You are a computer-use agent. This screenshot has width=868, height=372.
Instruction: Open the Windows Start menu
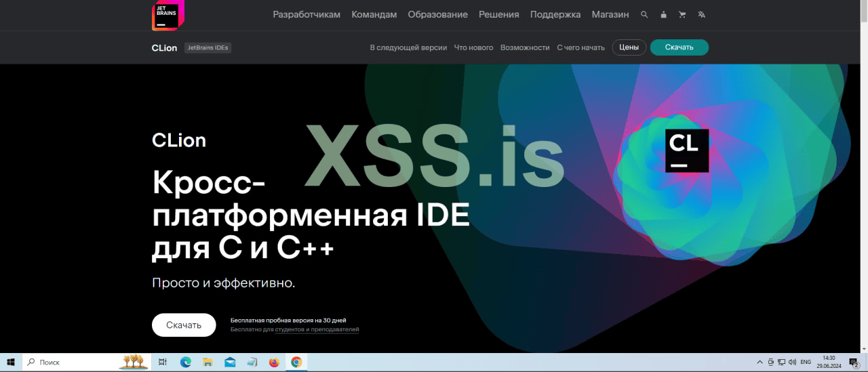(11, 363)
